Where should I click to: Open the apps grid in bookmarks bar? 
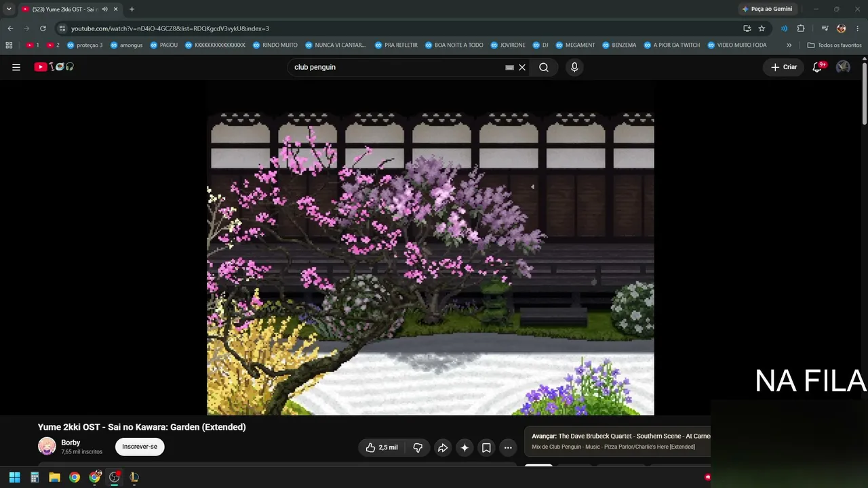click(9, 45)
